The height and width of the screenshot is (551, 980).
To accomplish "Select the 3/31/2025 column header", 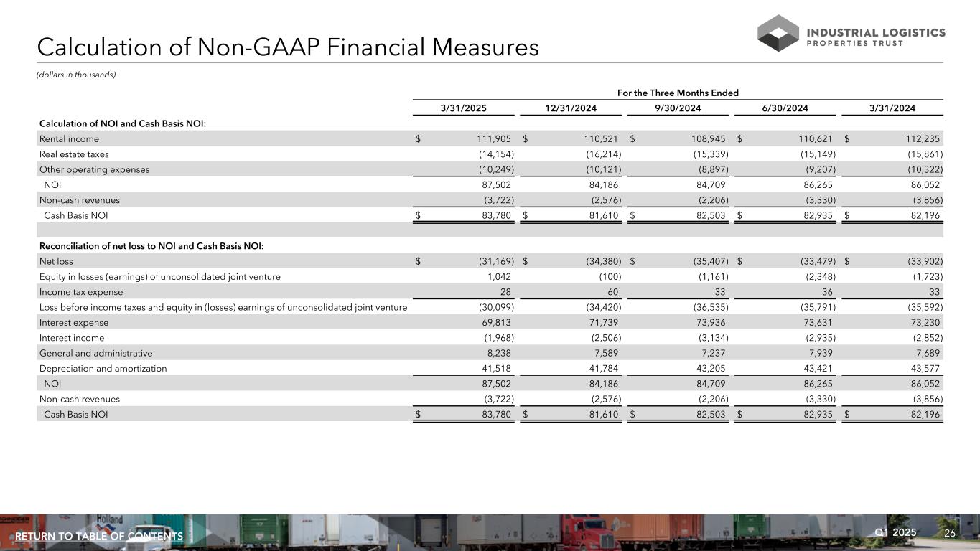I will [x=465, y=108].
